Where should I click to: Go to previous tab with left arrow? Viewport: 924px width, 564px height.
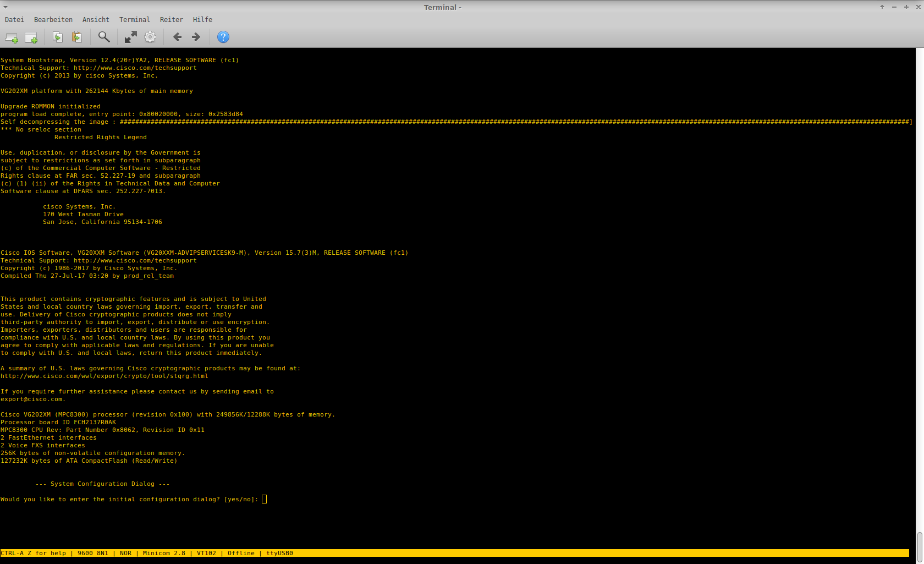(x=177, y=37)
